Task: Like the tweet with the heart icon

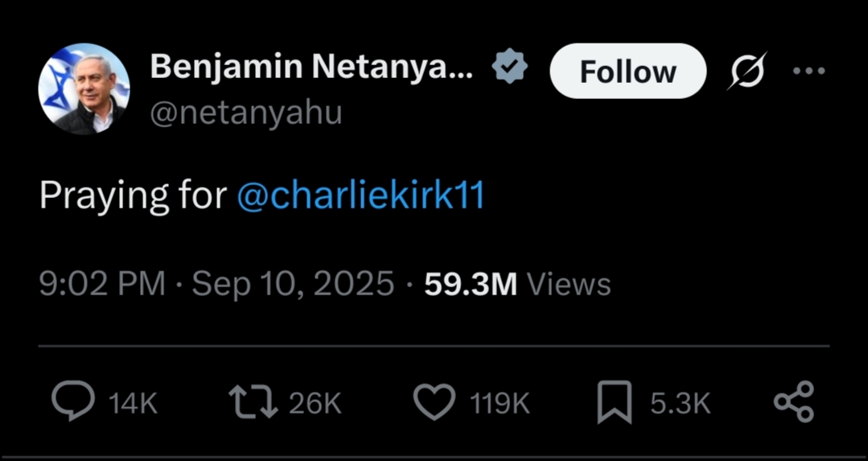Action: coord(434,401)
